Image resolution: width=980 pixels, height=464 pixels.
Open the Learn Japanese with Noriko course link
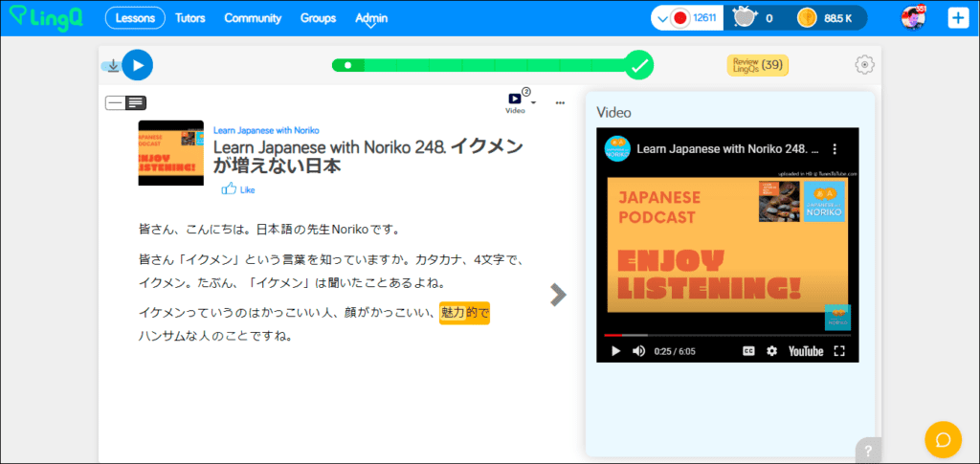pos(266,130)
